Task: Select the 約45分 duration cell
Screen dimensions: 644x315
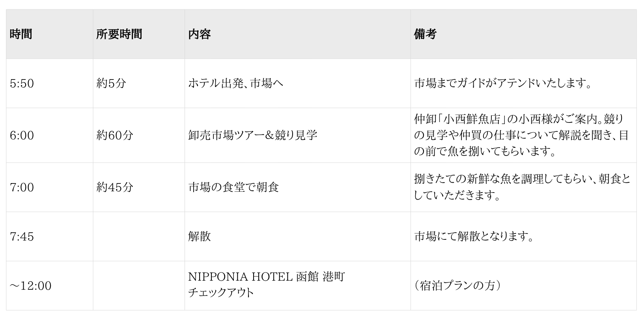Action: pos(115,187)
